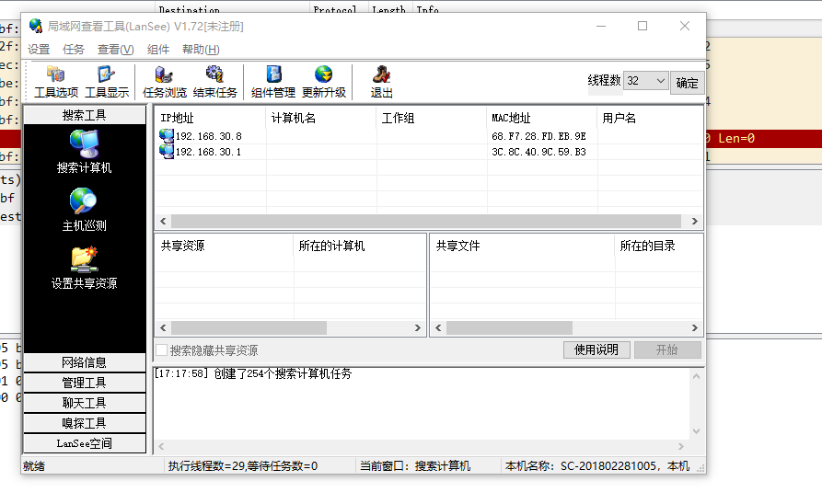Minimize the LanSee window

point(601,26)
